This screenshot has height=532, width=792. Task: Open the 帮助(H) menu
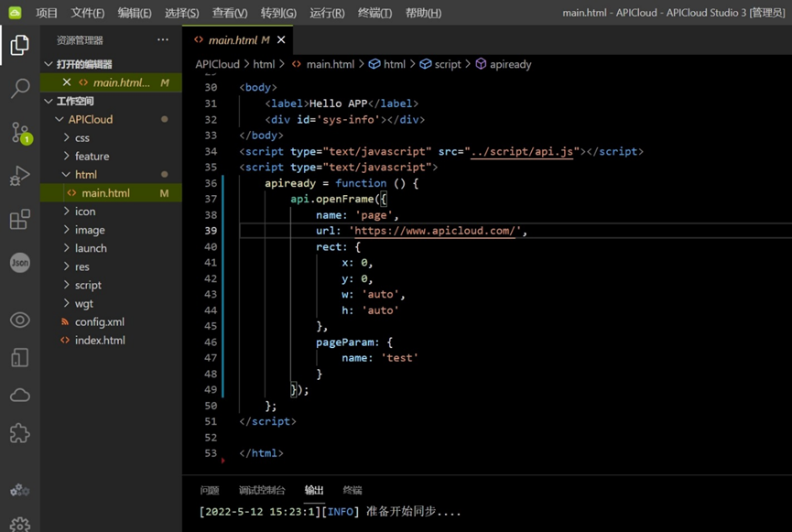pyautogui.click(x=423, y=13)
